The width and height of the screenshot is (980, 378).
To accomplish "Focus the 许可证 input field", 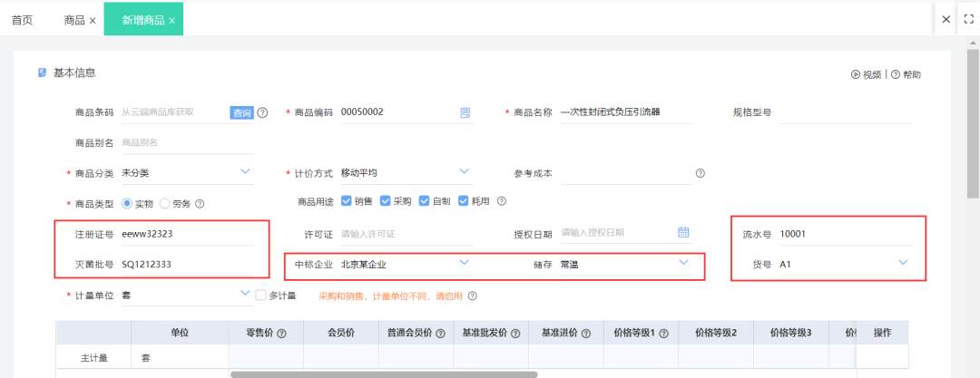I will 407,234.
